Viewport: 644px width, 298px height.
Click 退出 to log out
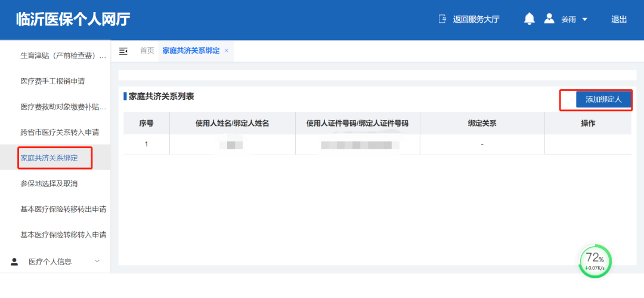(x=619, y=19)
